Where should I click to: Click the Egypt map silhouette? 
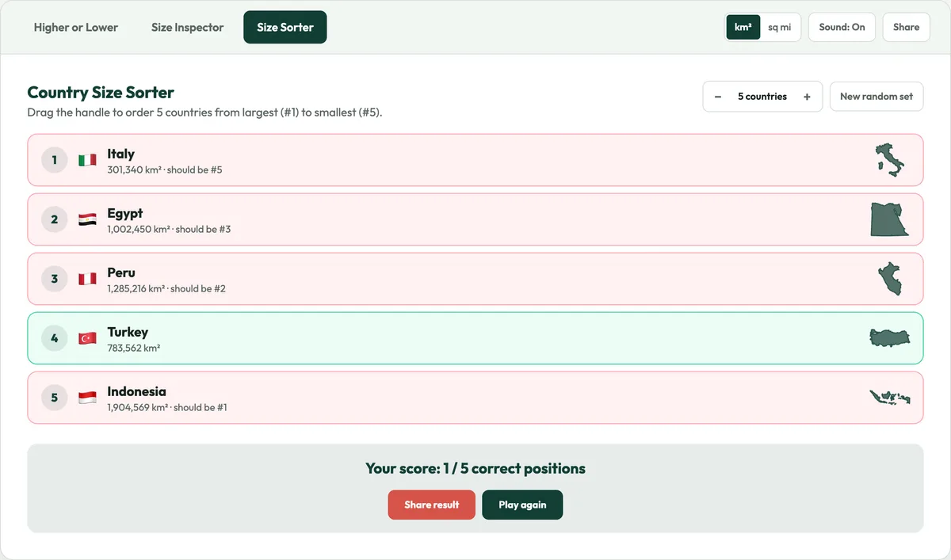pyautogui.click(x=889, y=219)
